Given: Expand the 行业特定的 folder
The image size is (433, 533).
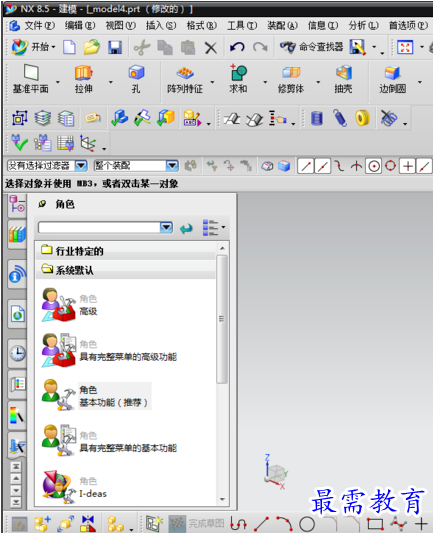Looking at the screenshot, I should pos(126,251).
